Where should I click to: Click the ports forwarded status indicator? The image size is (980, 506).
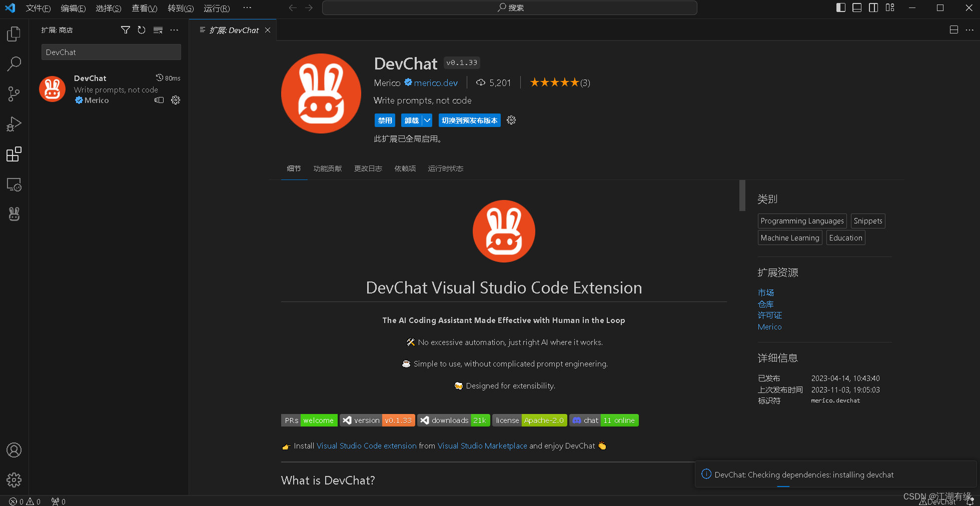[x=59, y=501]
